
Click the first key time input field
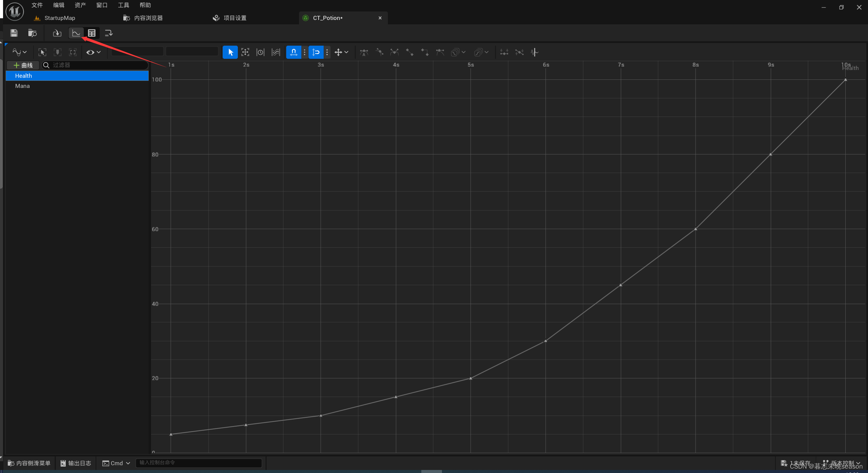[138, 52]
